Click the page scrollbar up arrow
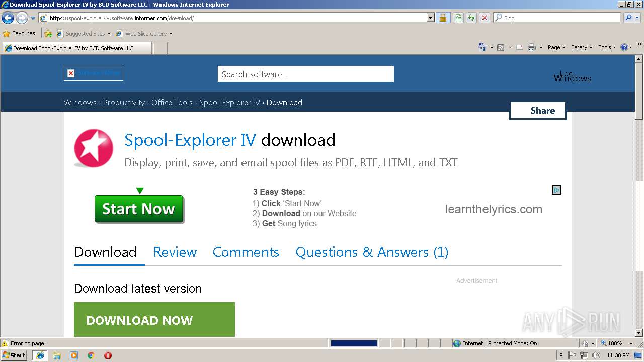Viewport: 644px width, 362px height. pos(639,59)
